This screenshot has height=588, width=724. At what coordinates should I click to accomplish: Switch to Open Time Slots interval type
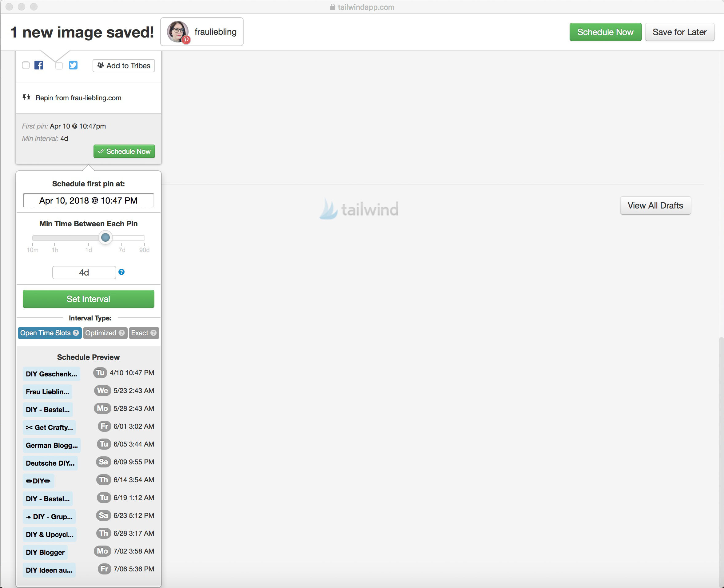[x=46, y=333]
